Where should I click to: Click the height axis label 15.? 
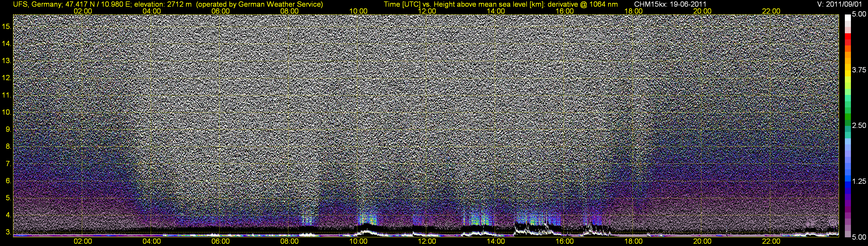click(x=6, y=26)
